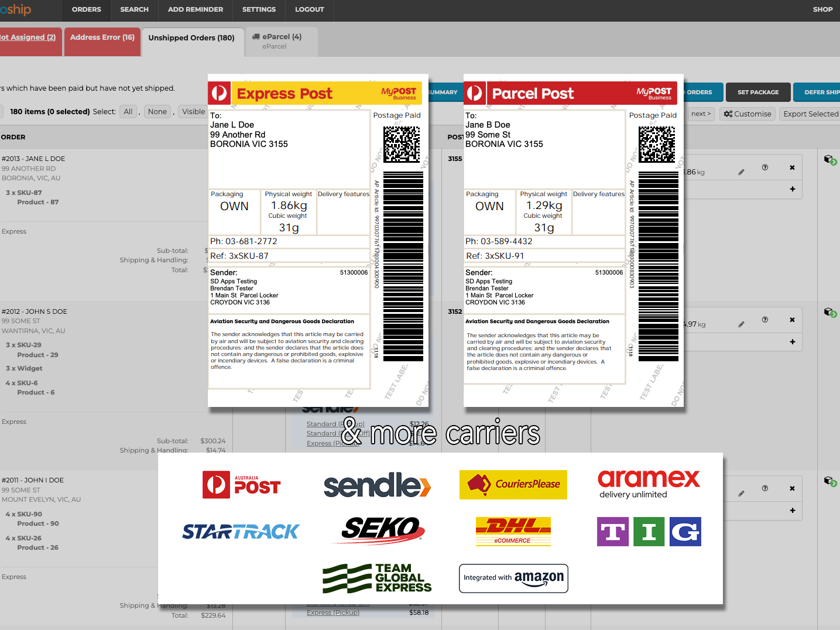Click the truck icon on eParcel tab

pyautogui.click(x=256, y=36)
